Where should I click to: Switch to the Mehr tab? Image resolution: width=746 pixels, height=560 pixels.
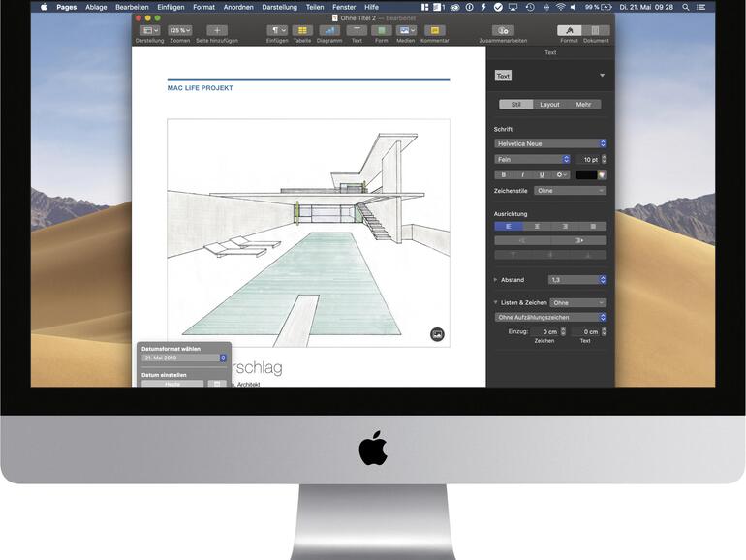[x=583, y=105]
